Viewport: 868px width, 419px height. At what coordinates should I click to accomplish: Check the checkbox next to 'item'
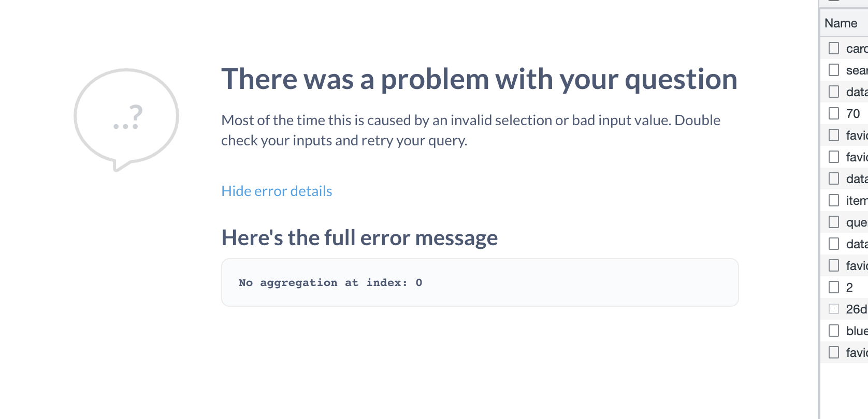tap(834, 200)
